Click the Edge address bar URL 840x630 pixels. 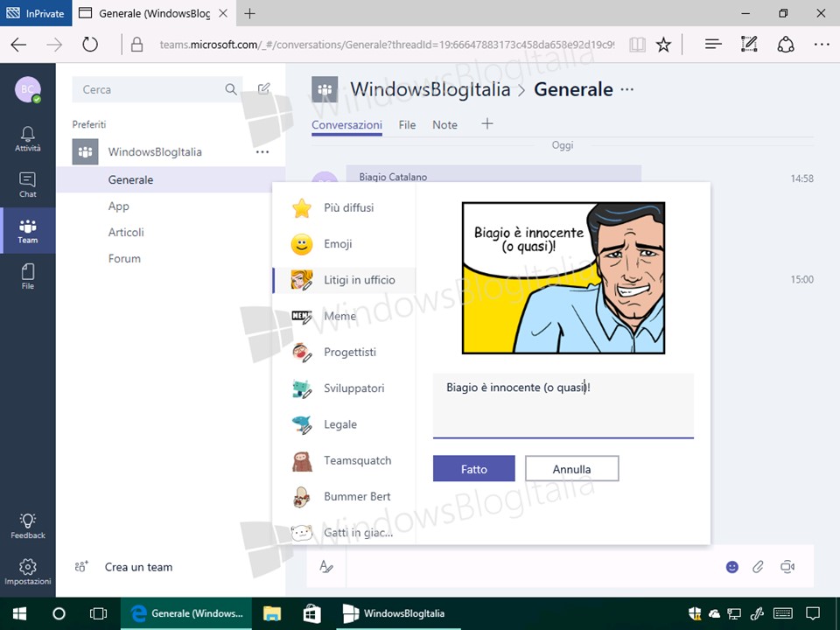[387, 45]
